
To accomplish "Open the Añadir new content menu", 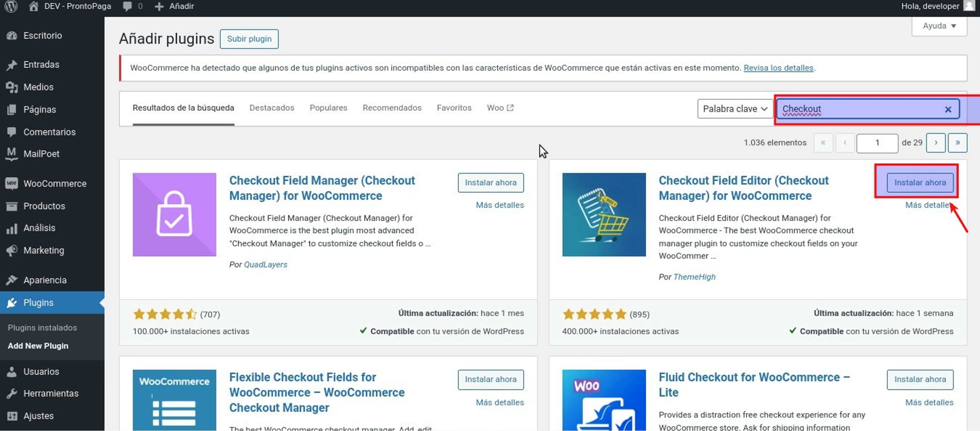I will (174, 6).
